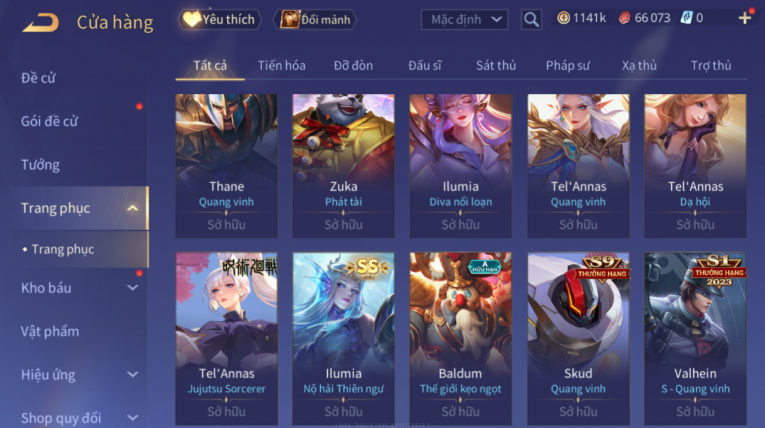This screenshot has height=428, width=765.
Task: Open the search magnifier icon
Action: click(531, 20)
